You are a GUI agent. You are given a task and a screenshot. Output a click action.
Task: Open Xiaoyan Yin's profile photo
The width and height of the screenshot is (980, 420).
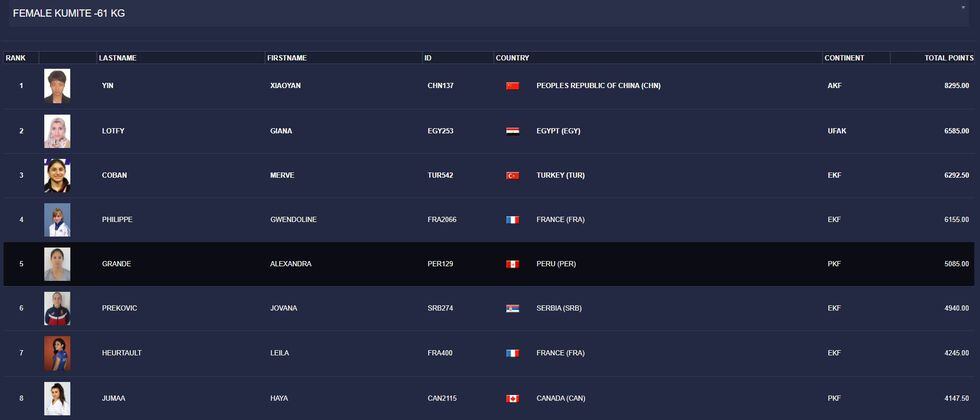57,86
